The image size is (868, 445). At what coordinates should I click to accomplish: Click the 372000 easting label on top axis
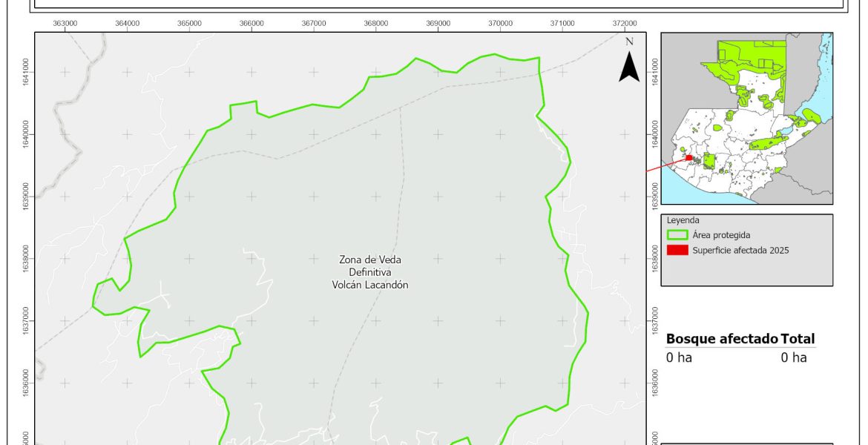624,24
